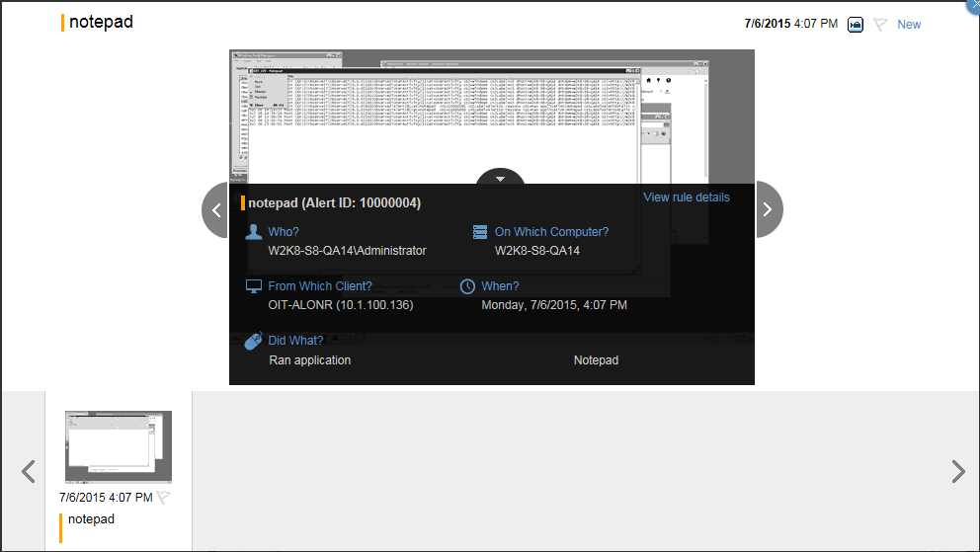The width and height of the screenshot is (980, 552).
Task: Click the From Which Client monitor icon
Action: point(254,286)
